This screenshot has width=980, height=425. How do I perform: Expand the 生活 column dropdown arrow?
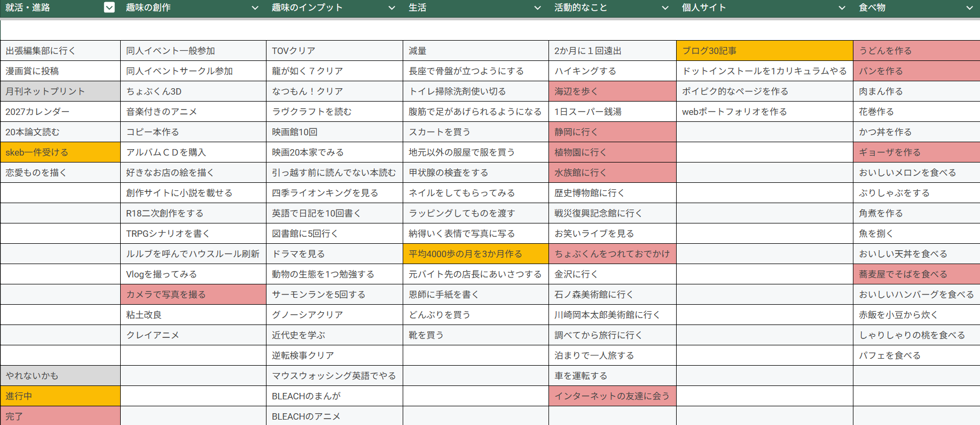pyautogui.click(x=537, y=8)
